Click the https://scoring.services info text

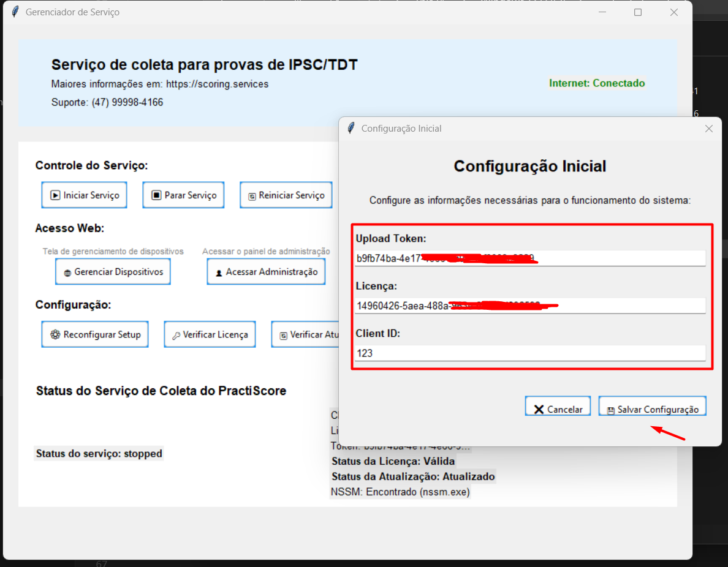(218, 84)
